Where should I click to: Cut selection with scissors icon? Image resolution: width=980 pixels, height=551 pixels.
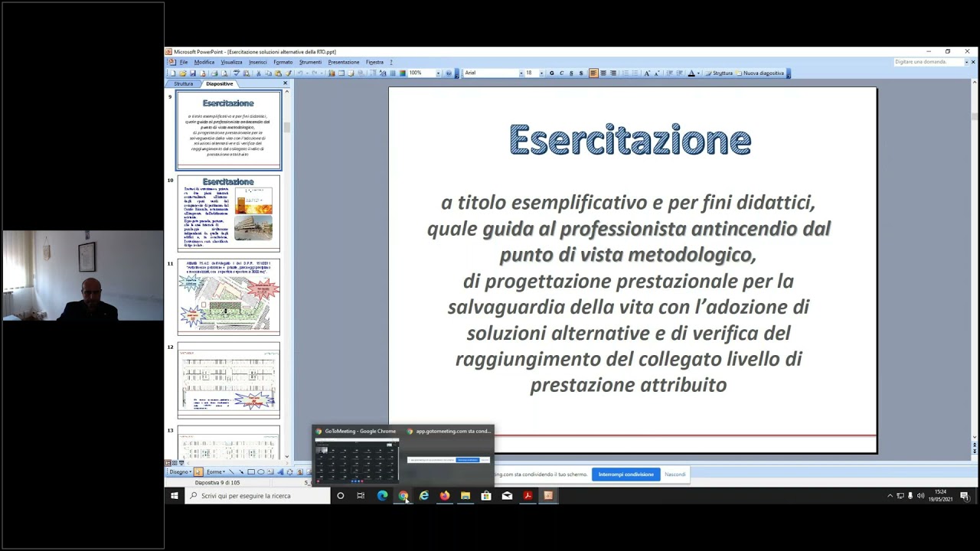click(259, 73)
